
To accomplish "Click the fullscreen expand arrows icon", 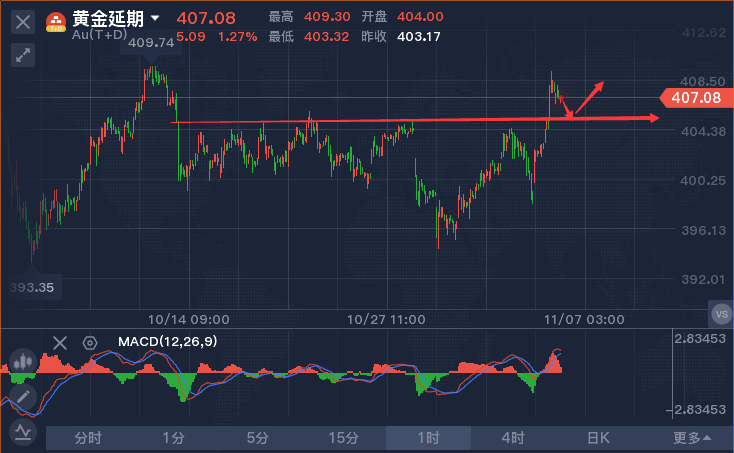I will tap(23, 56).
